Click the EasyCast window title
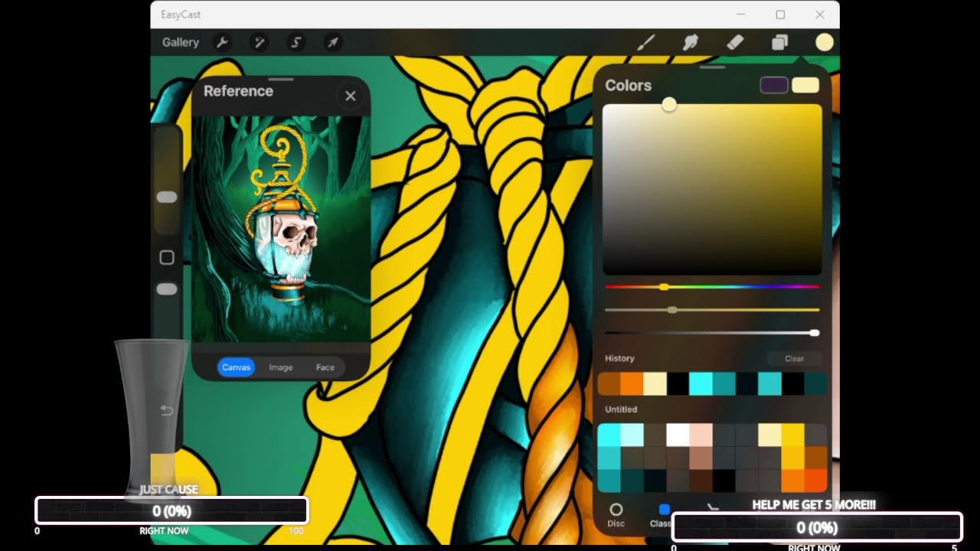 tap(181, 15)
